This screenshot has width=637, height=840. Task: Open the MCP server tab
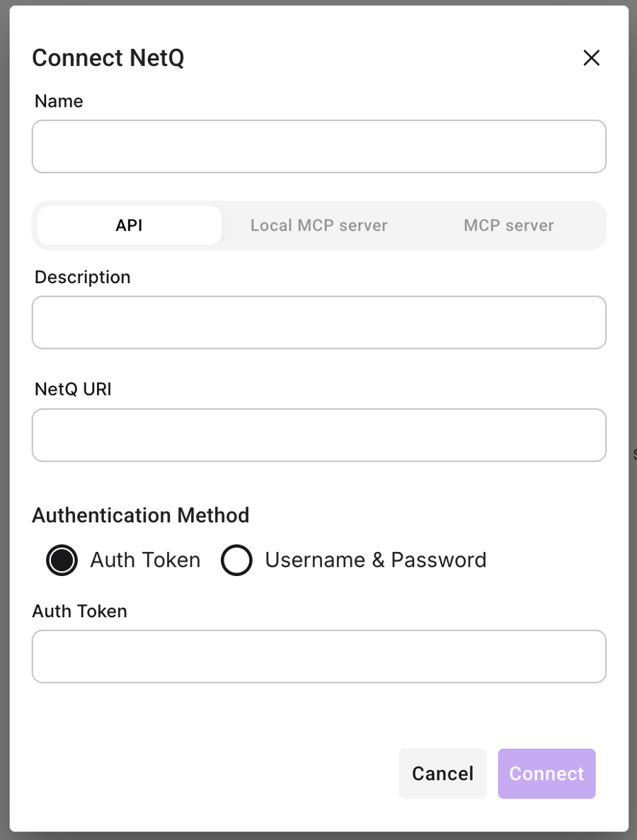[508, 226]
